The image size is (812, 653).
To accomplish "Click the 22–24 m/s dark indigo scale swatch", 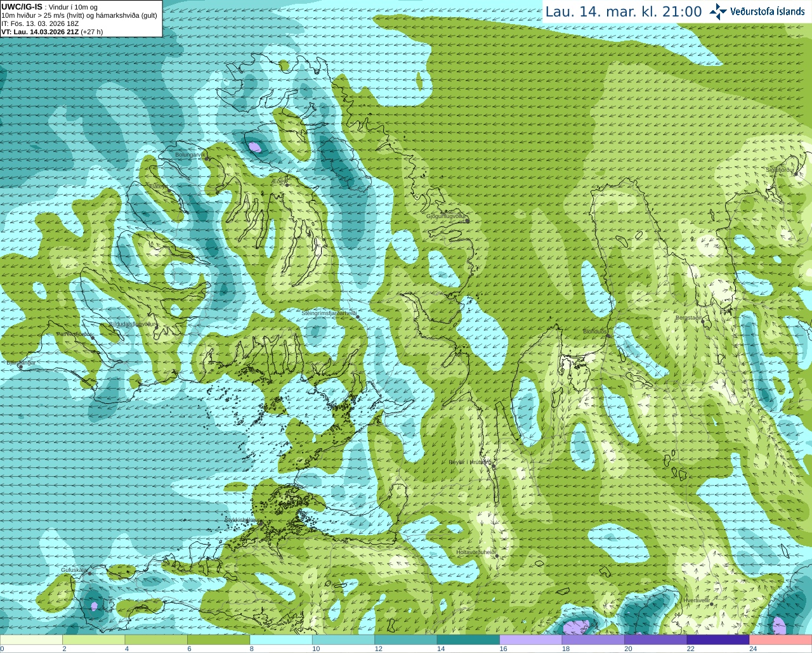I will click(x=718, y=640).
